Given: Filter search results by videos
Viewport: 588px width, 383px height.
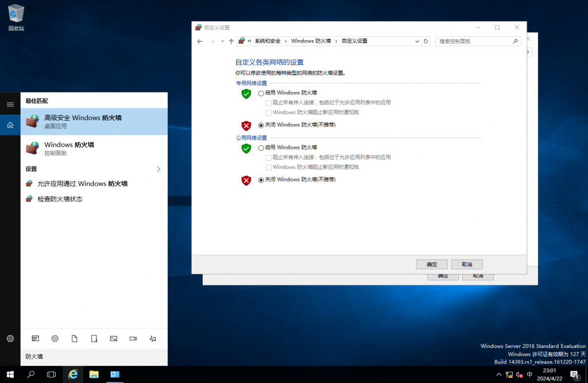Looking at the screenshot, I should (x=133, y=339).
